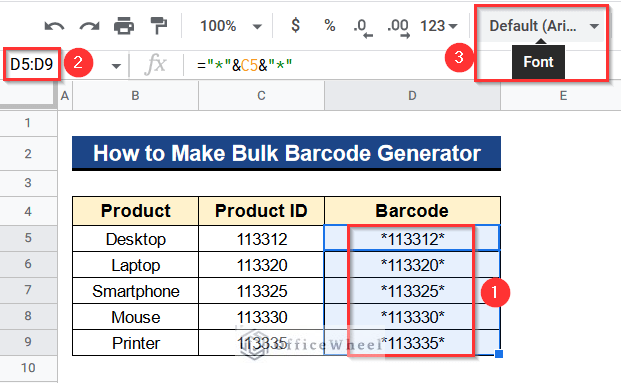Image resolution: width=621 pixels, height=383 pixels.
Task: Format as percent with % icon
Action: (330, 26)
